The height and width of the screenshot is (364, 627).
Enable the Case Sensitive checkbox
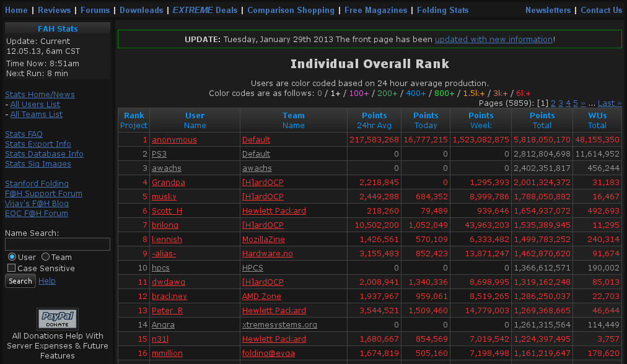tap(11, 268)
